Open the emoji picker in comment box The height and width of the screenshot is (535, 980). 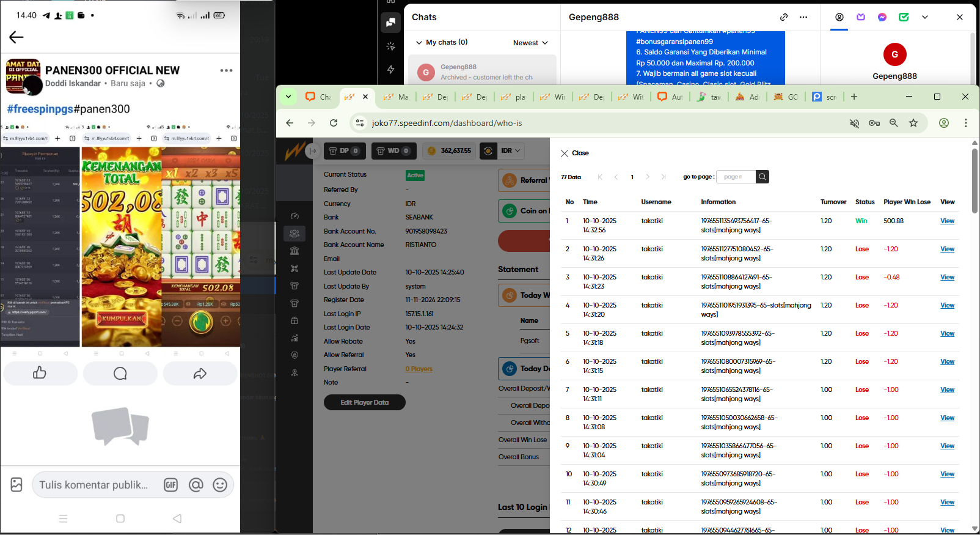(x=220, y=485)
